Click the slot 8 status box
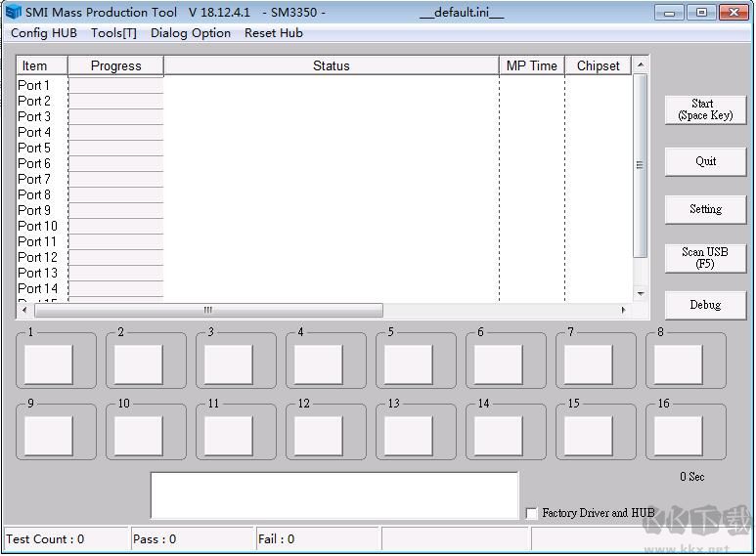 (x=679, y=364)
